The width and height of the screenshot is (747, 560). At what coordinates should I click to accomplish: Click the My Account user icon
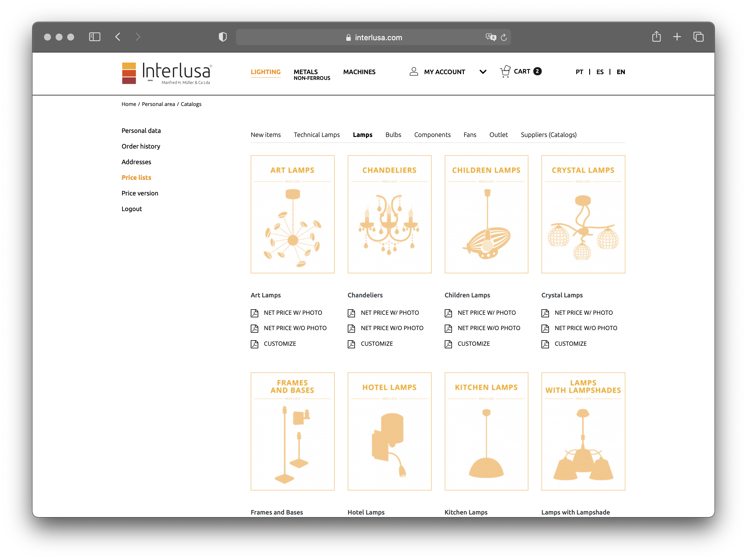click(x=414, y=72)
